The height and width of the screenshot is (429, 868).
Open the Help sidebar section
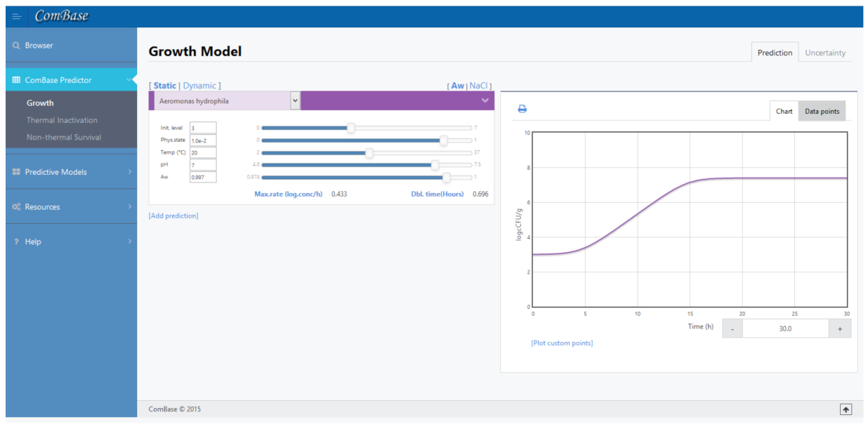[33, 242]
